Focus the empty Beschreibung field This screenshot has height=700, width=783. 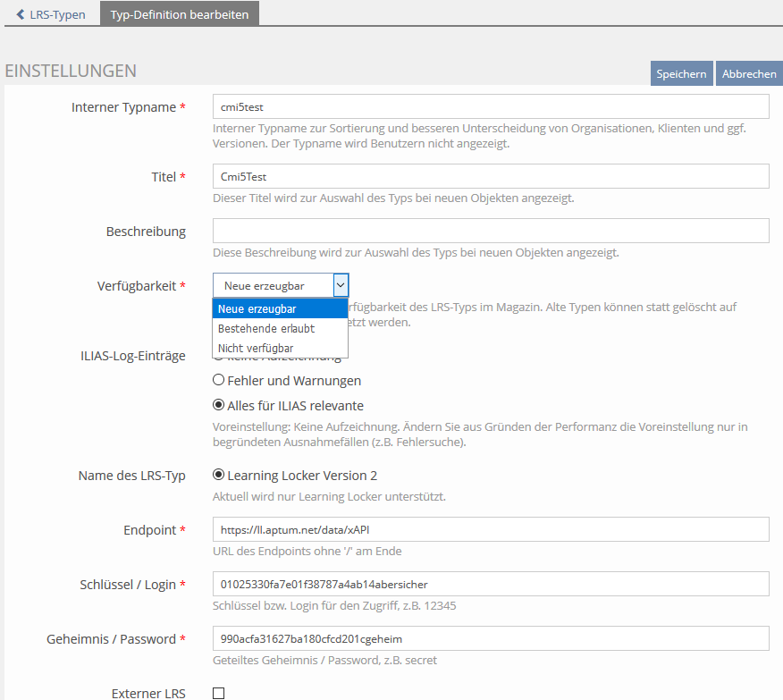[491, 231]
